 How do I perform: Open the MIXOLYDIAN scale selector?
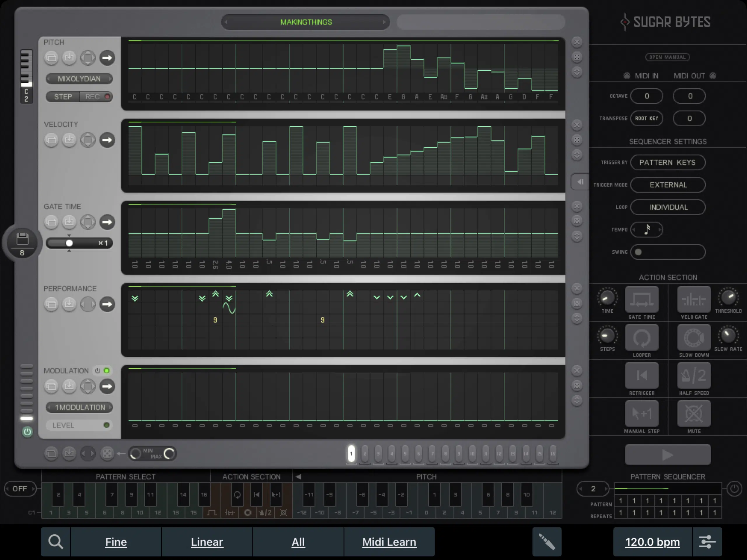click(x=79, y=79)
